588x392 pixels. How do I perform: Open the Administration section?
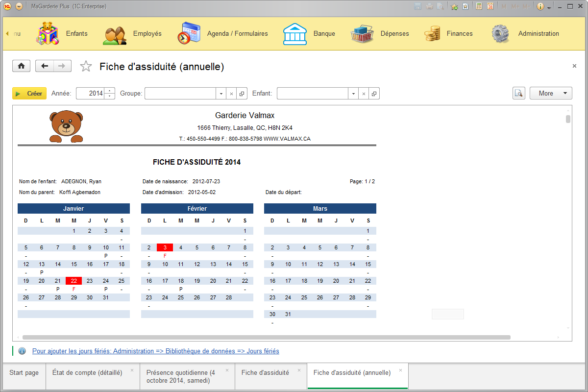[x=539, y=33]
